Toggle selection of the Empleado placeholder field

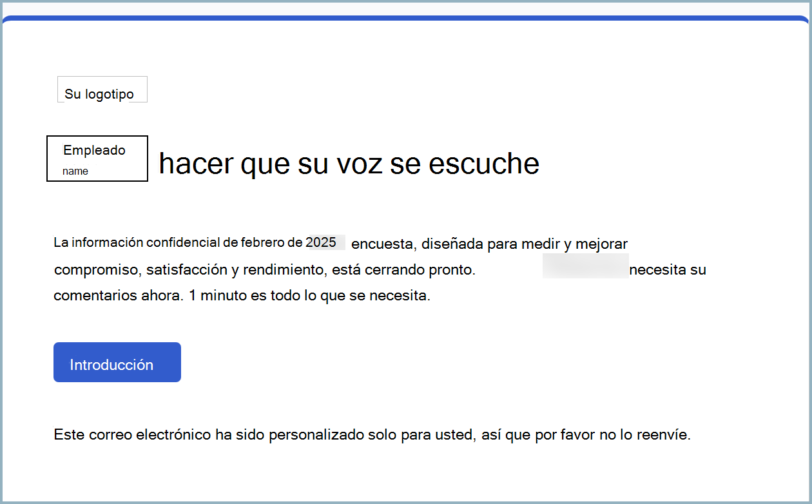(97, 159)
